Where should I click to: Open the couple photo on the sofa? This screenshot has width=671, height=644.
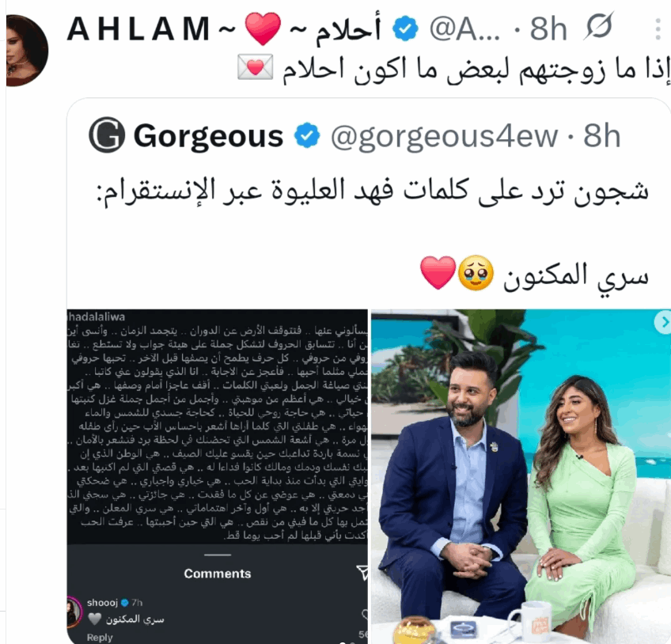[521, 476]
